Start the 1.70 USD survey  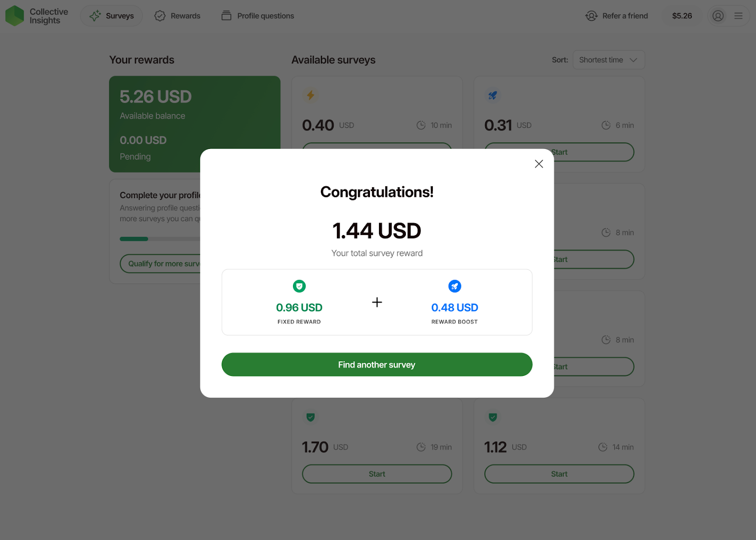point(377,474)
